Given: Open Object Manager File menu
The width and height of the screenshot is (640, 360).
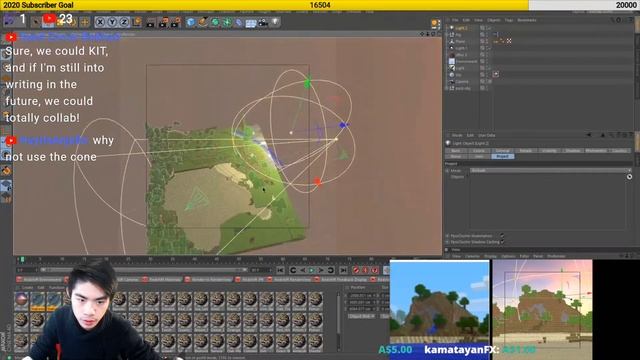Looking at the screenshot, I should tap(455, 20).
